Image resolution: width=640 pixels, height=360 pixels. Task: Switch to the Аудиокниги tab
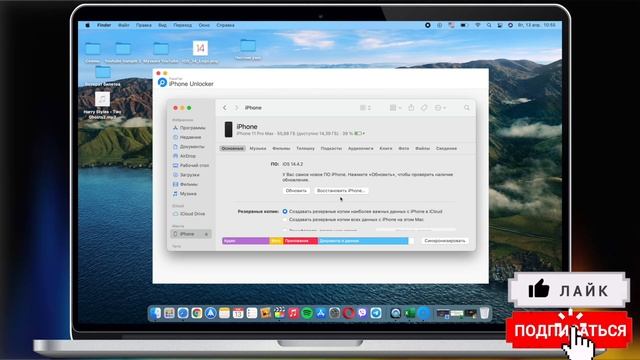[361, 149]
